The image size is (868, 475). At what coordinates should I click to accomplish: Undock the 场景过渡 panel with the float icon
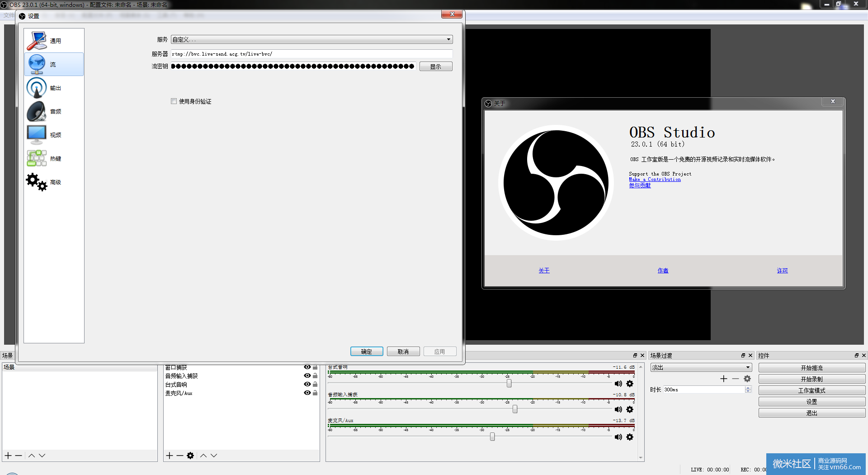(x=743, y=356)
